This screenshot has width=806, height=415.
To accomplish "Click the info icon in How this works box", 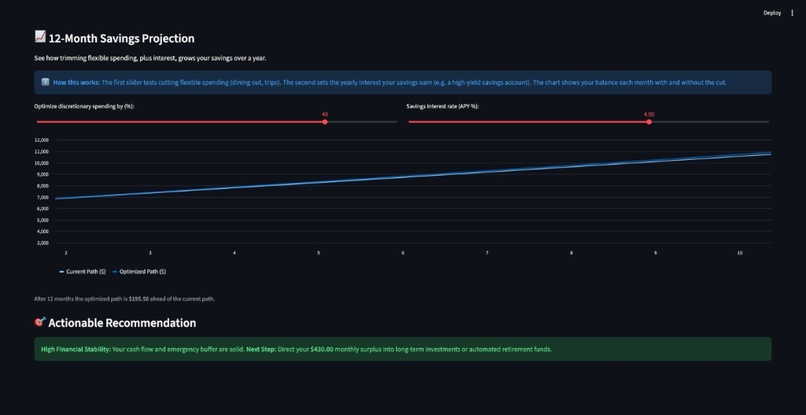I will (x=45, y=82).
